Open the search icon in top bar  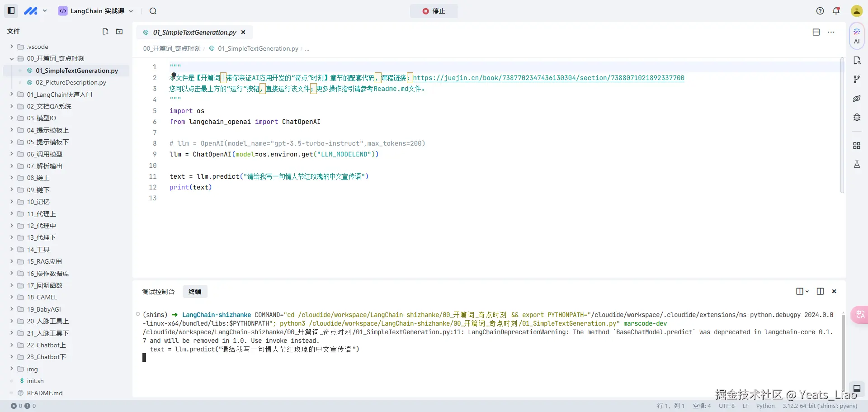pos(153,11)
